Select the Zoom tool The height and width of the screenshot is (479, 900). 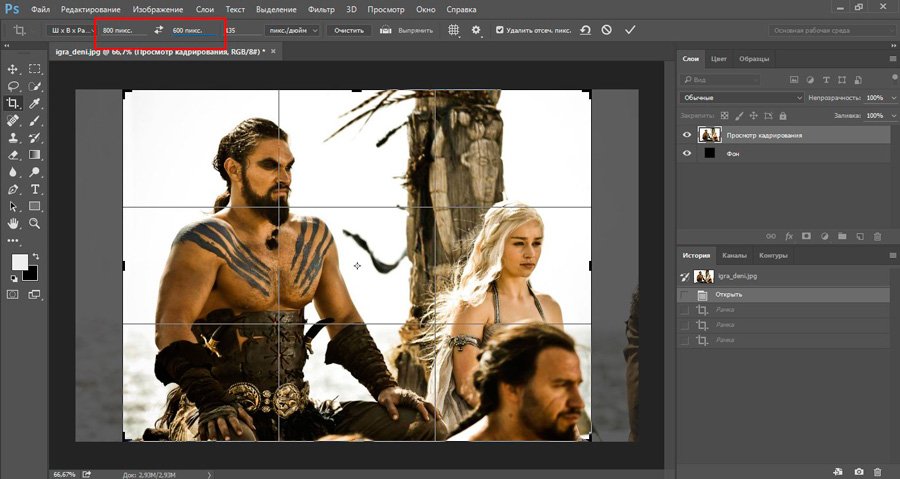[x=35, y=224]
